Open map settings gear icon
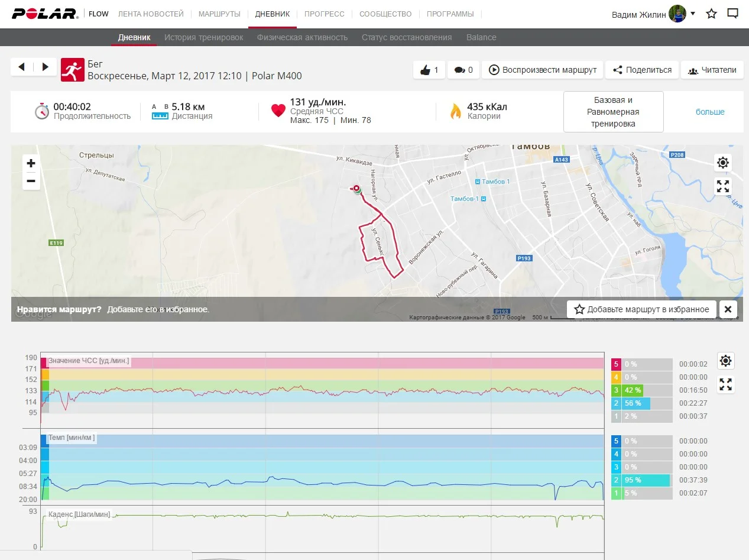This screenshot has height=560, width=749. [722, 163]
